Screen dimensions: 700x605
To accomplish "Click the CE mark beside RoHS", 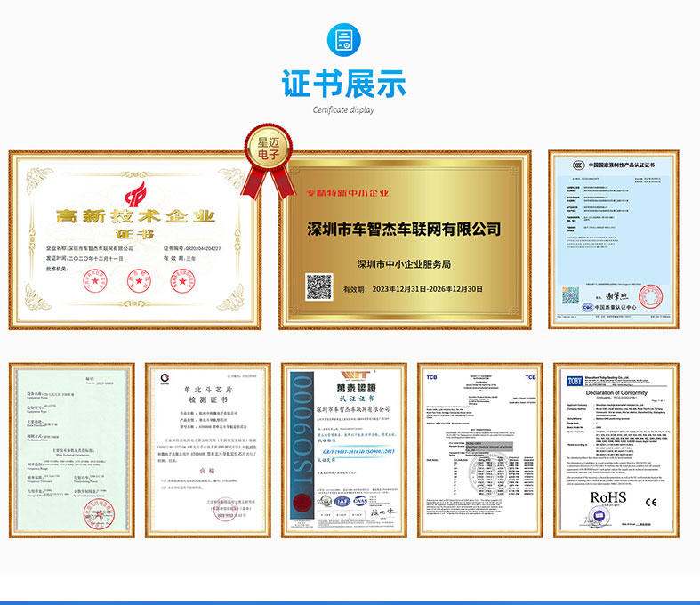I will (651, 503).
